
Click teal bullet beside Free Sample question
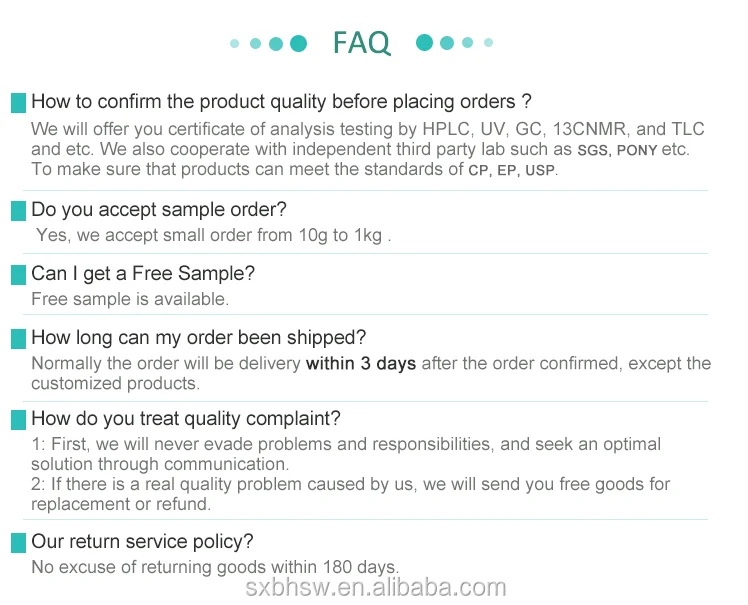coord(18,275)
